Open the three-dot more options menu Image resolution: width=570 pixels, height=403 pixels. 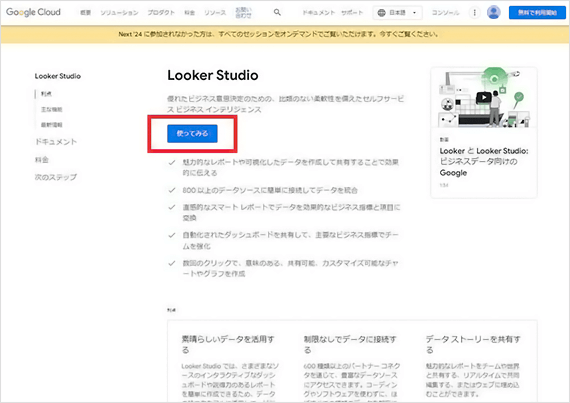point(474,13)
